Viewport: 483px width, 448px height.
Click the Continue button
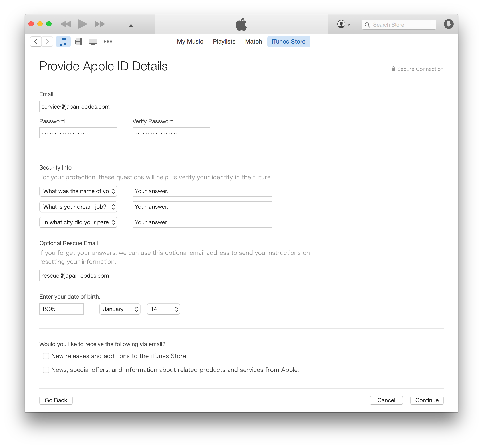427,400
